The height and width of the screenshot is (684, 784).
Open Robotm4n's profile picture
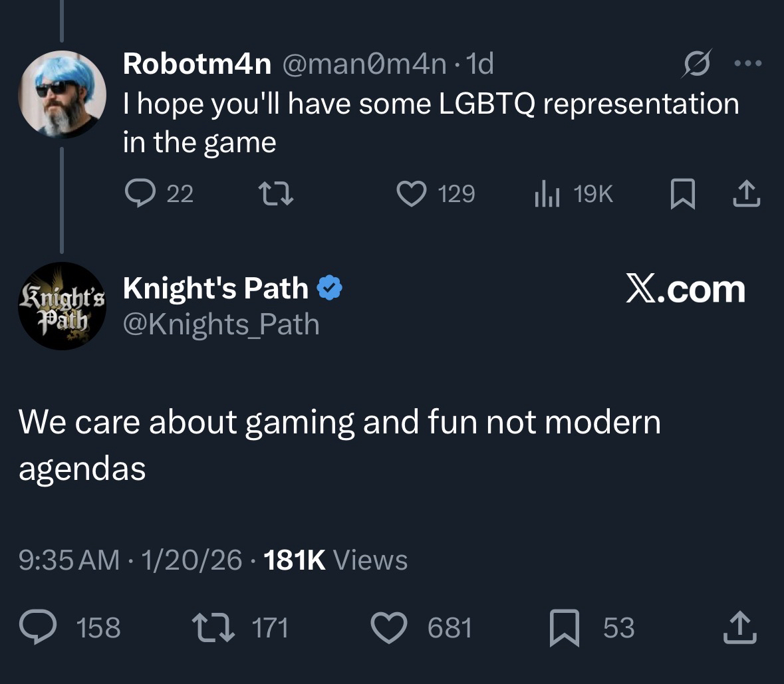(62, 94)
